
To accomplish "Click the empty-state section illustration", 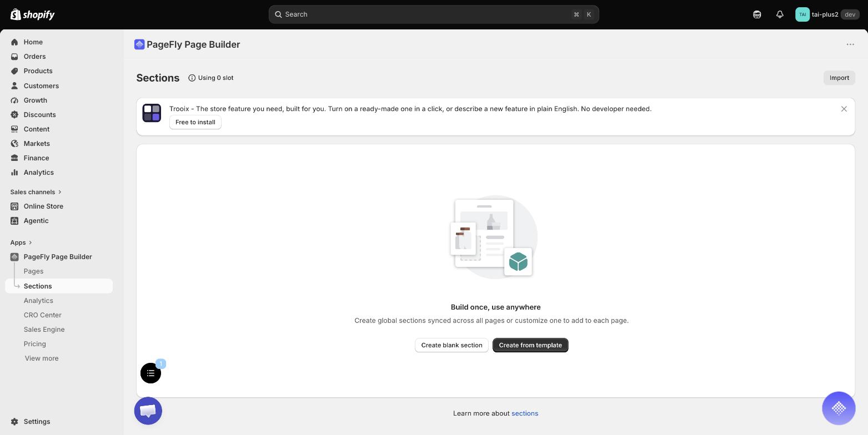I will click(494, 237).
